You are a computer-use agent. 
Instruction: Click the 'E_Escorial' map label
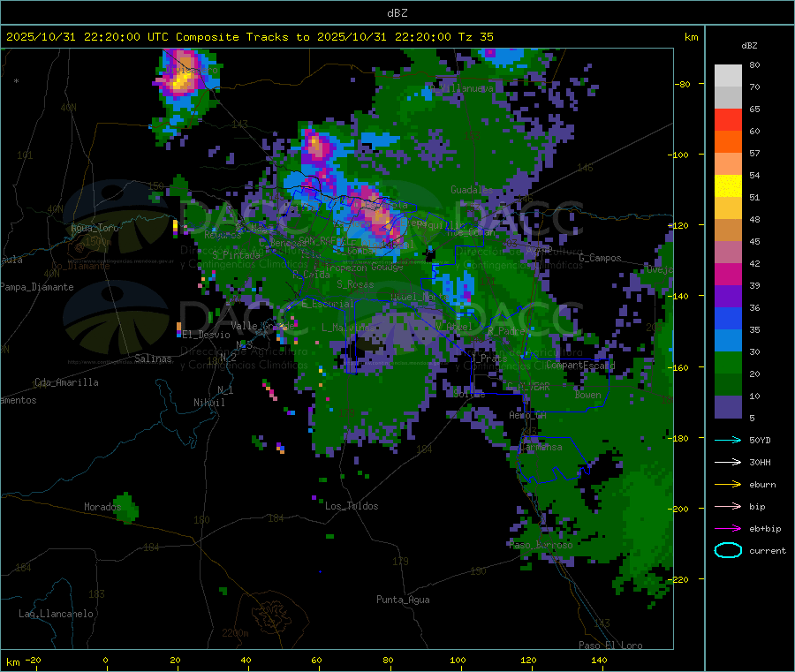click(x=327, y=304)
